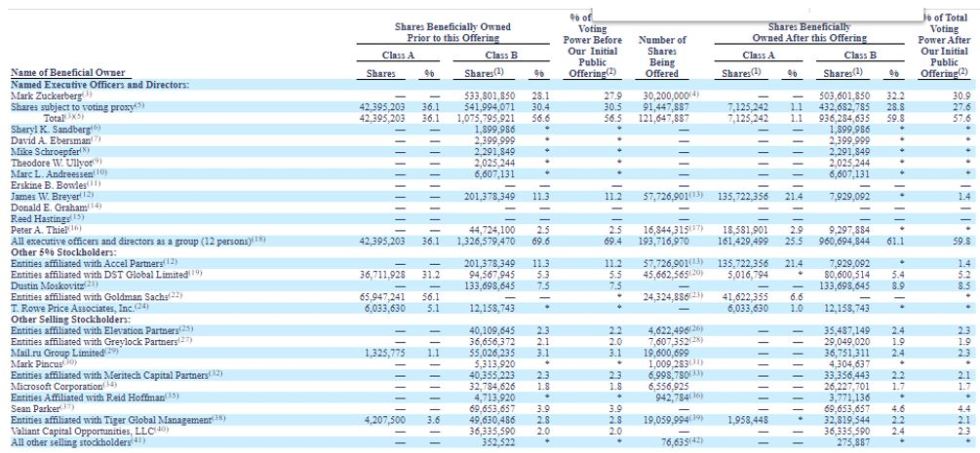
Task: Click the 'Number of Shares Being Offered' column header
Action: point(662,57)
